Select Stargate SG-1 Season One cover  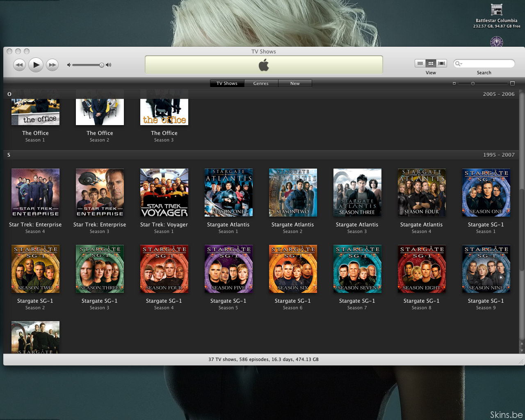point(486,192)
